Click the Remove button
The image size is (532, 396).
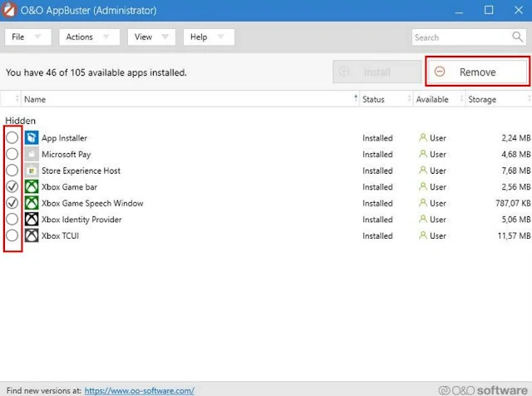[477, 72]
